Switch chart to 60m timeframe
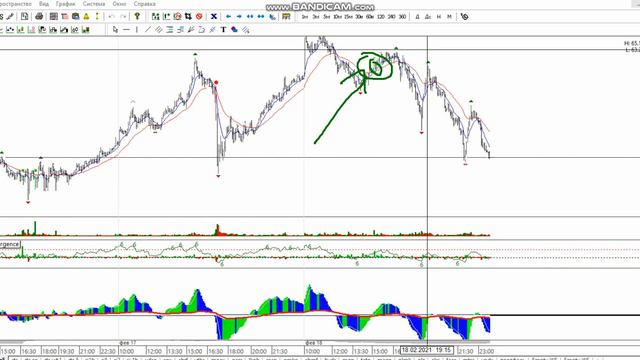 click(x=370, y=17)
